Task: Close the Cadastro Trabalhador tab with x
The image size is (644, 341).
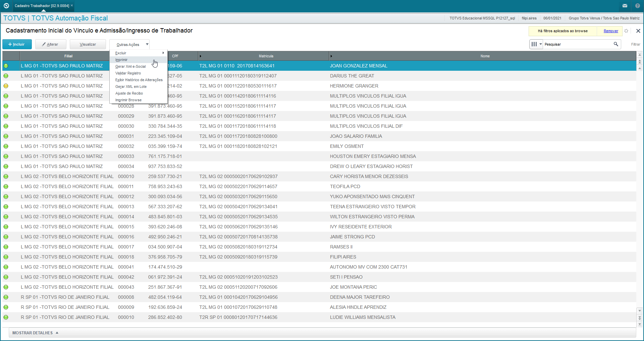Action: tap(72, 6)
